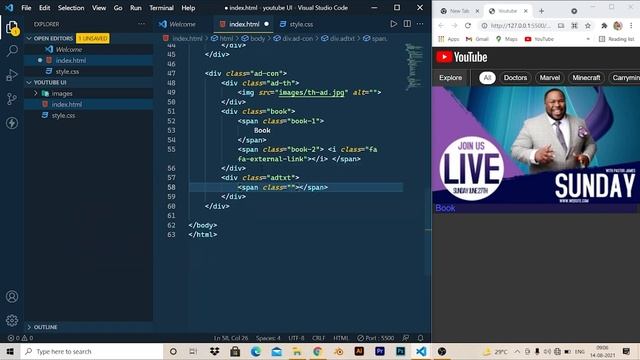Click the taskbar search box

92,351
